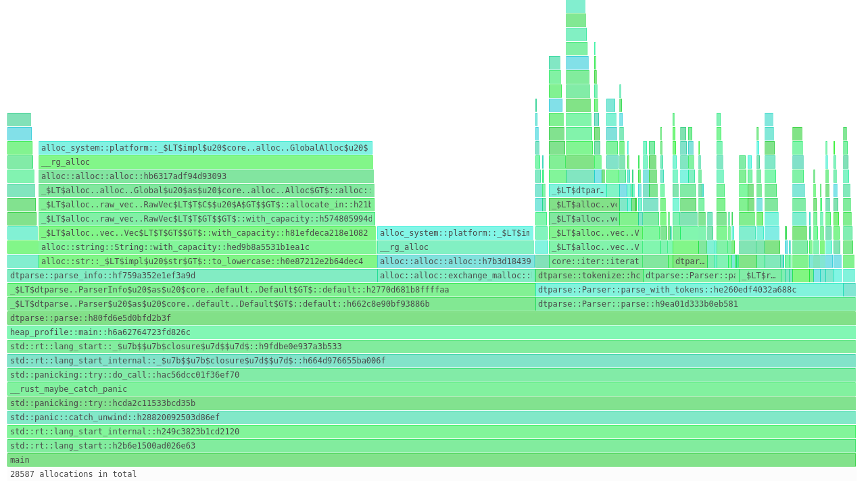Image resolution: width=868 pixels, height=483 pixels.
Task: Click std::rt::lang_start_internal::h249c3823b1cd2120 frame
Action: 431,432
